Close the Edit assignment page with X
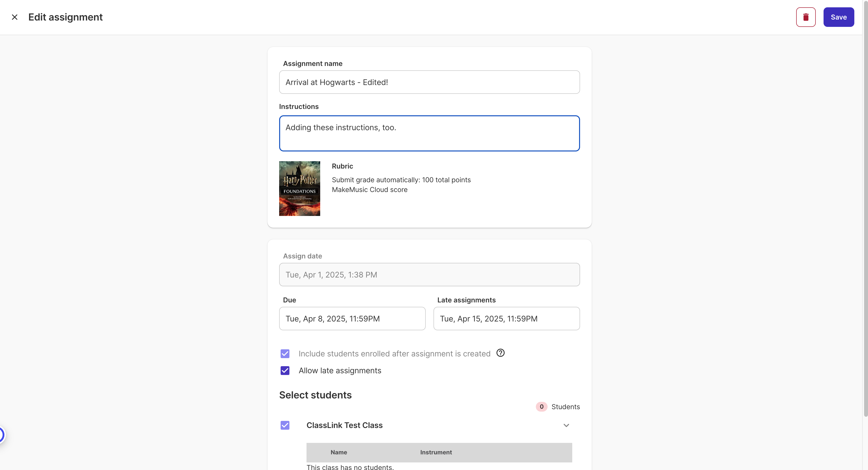 click(x=14, y=17)
